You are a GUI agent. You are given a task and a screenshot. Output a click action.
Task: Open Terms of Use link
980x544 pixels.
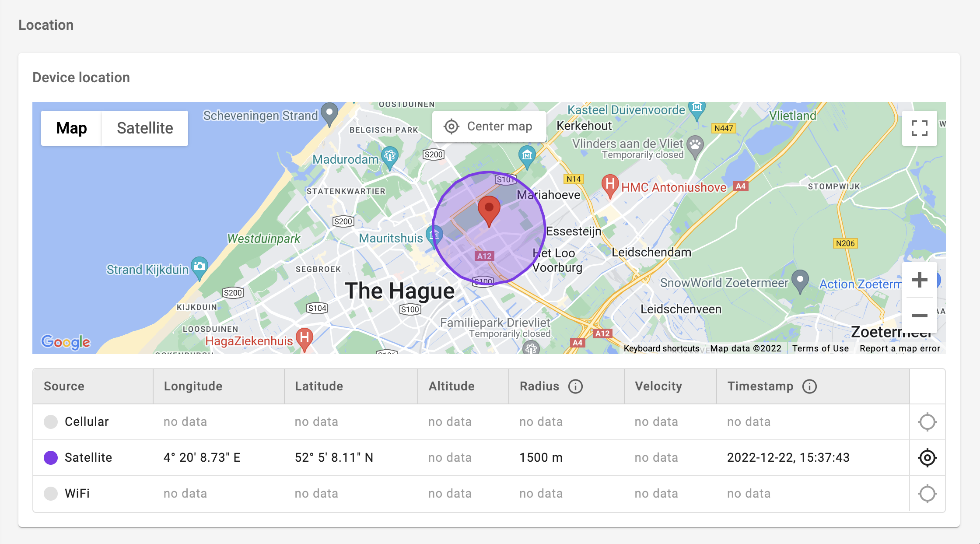[820, 348]
